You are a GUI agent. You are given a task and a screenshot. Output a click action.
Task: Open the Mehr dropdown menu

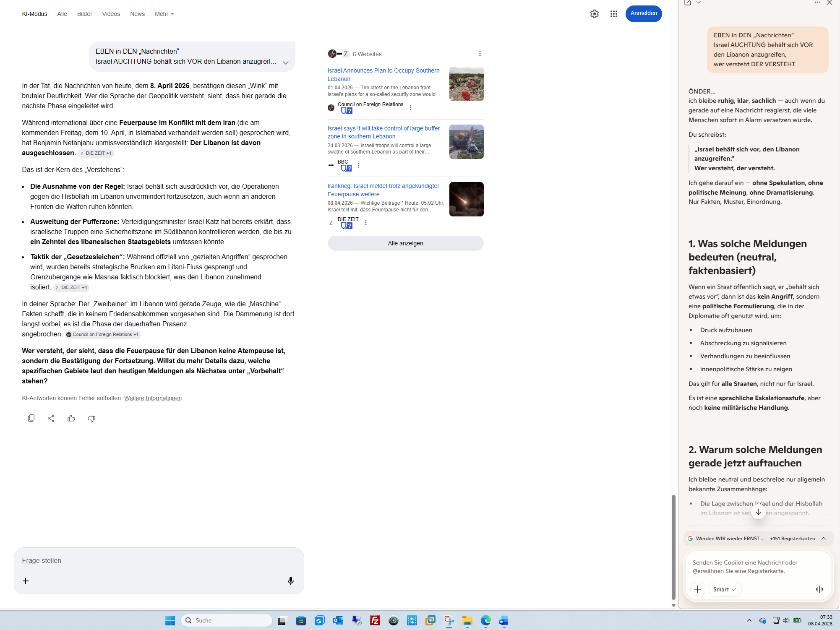[164, 14]
